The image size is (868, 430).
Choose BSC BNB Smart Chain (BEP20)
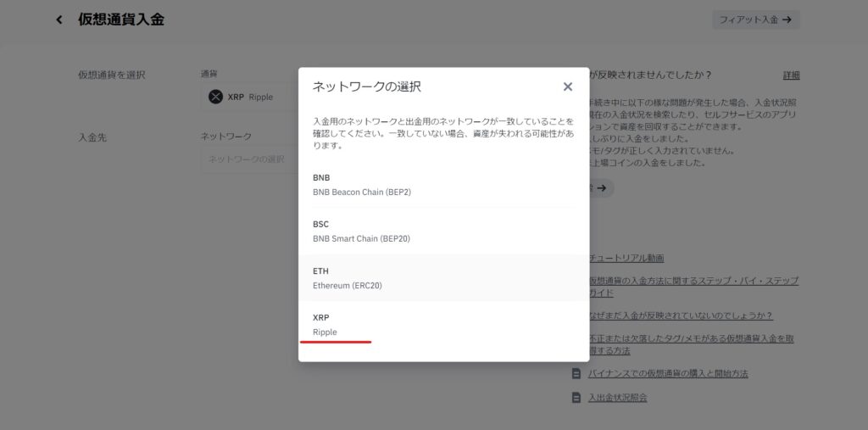[x=444, y=231]
